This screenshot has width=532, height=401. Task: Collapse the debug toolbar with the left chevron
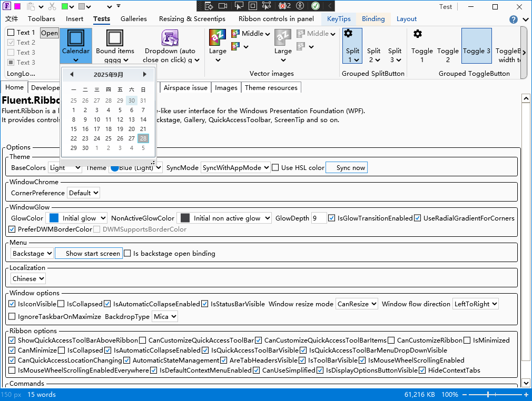pyautogui.click(x=329, y=6)
